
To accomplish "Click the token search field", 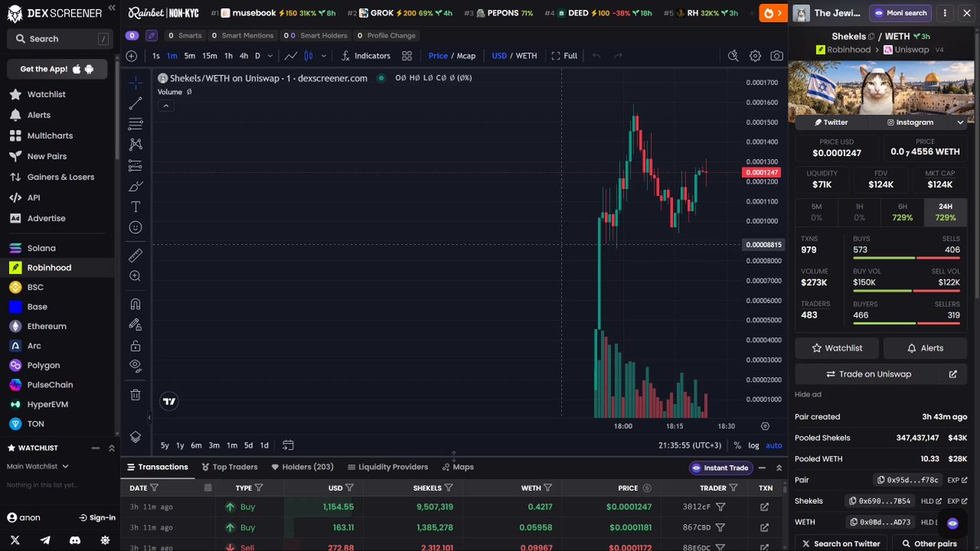I will pos(60,38).
